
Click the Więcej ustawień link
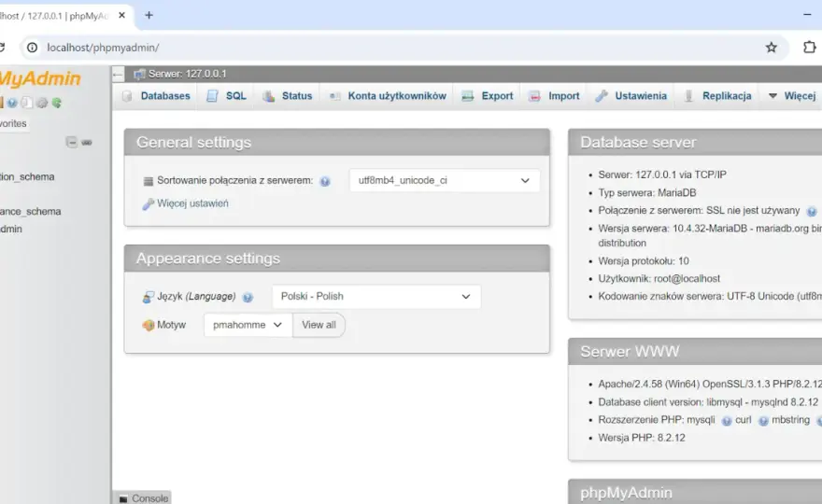[192, 203]
